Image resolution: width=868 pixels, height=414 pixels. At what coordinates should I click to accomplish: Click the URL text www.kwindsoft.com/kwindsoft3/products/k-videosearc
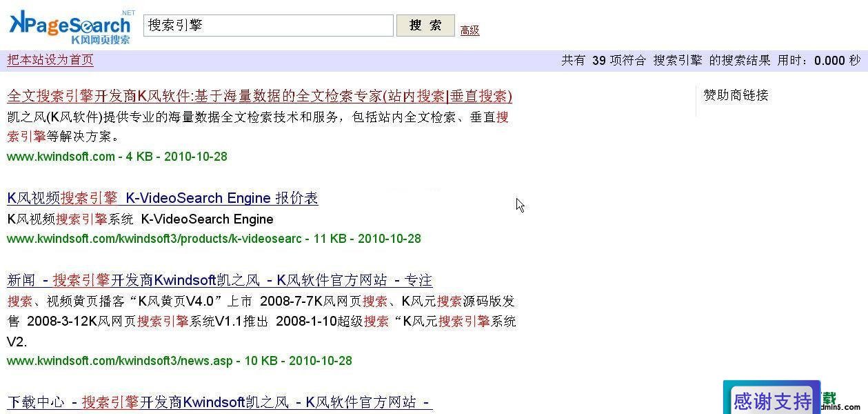pyautogui.click(x=154, y=239)
